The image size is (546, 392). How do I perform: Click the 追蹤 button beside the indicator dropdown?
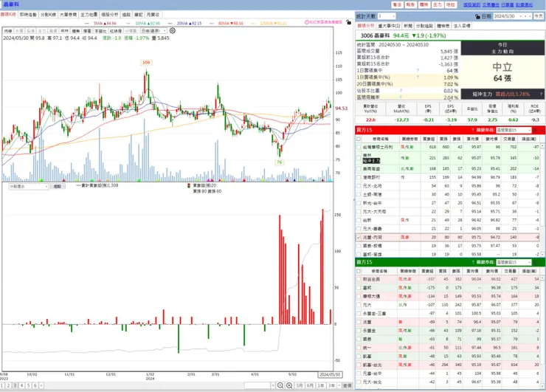pos(58,187)
